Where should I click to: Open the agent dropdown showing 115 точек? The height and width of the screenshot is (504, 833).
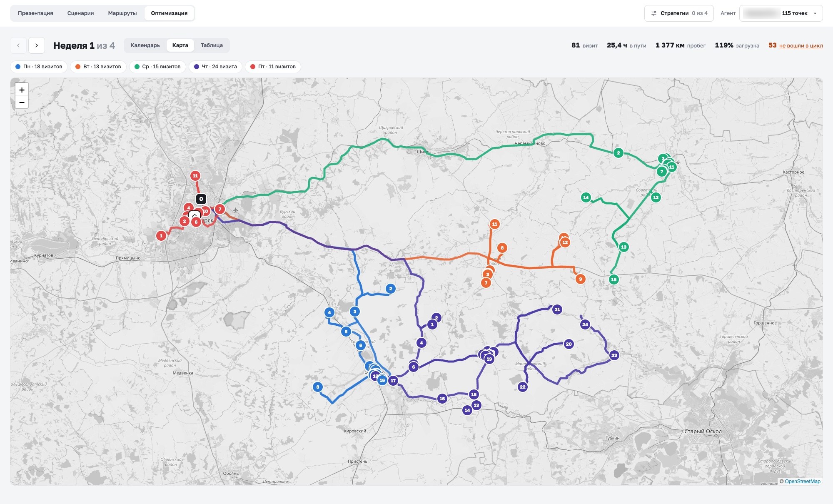click(x=781, y=13)
